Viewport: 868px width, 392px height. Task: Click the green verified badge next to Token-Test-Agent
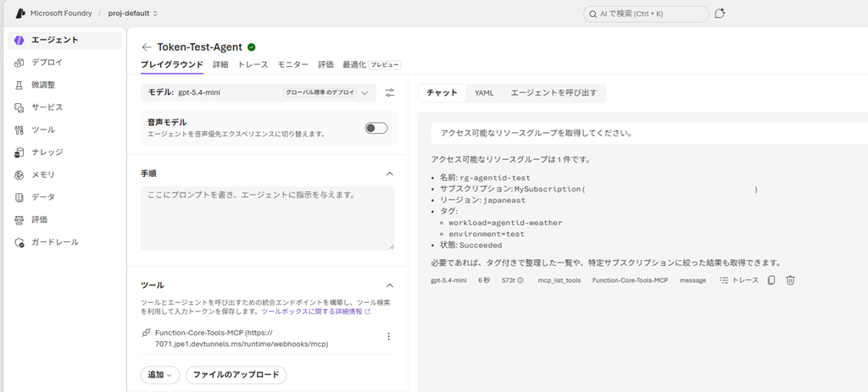(x=251, y=47)
